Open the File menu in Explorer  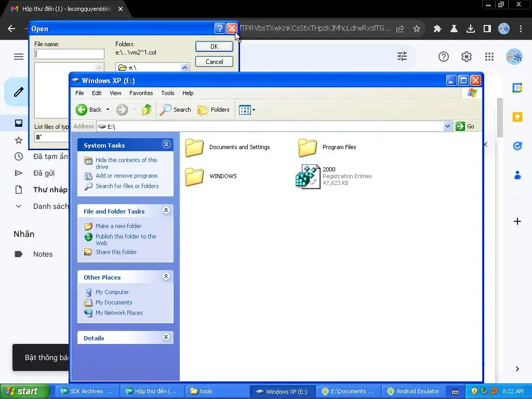(x=79, y=93)
